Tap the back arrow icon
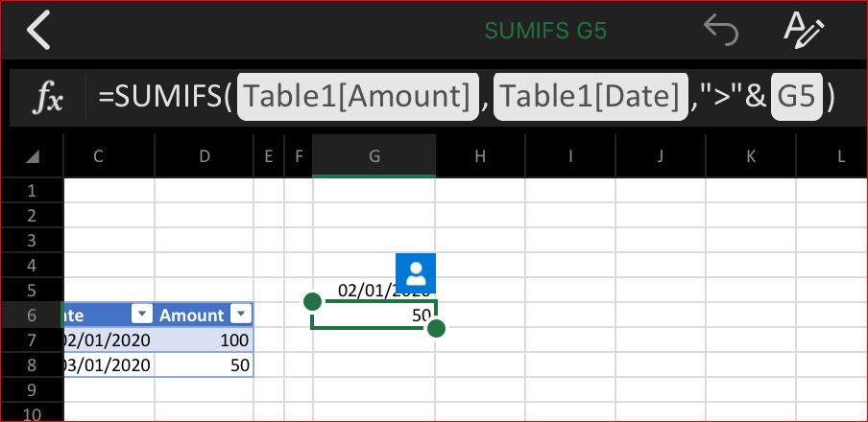 [x=38, y=30]
